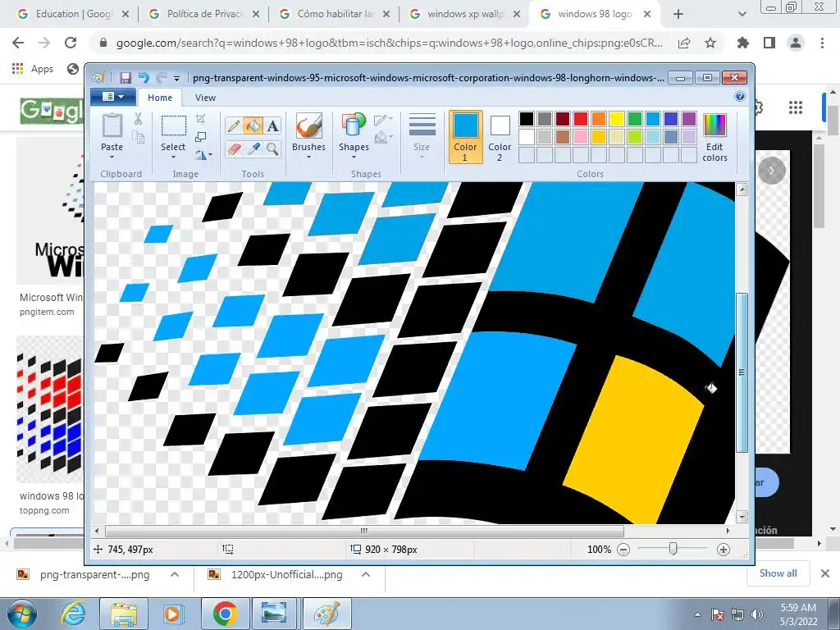The image size is (840, 630).
Task: Toggle Chrome side panel icon
Action: point(769,43)
